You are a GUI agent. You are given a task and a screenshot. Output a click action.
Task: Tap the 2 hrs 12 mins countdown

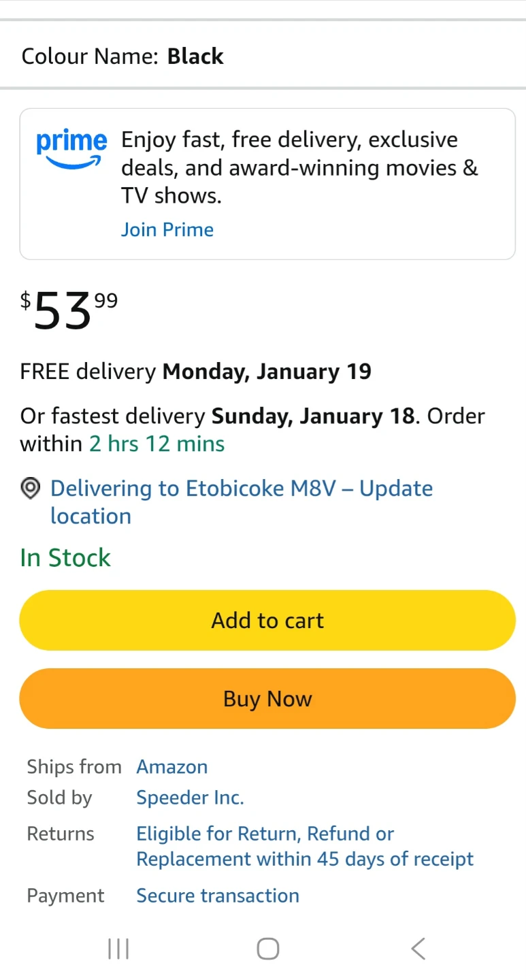[x=157, y=444]
